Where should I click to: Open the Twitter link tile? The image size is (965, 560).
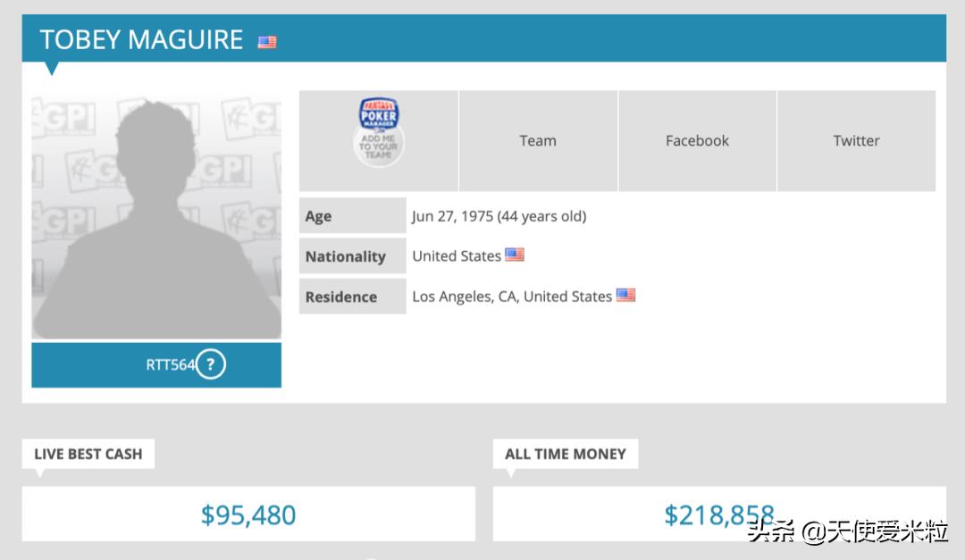click(856, 140)
